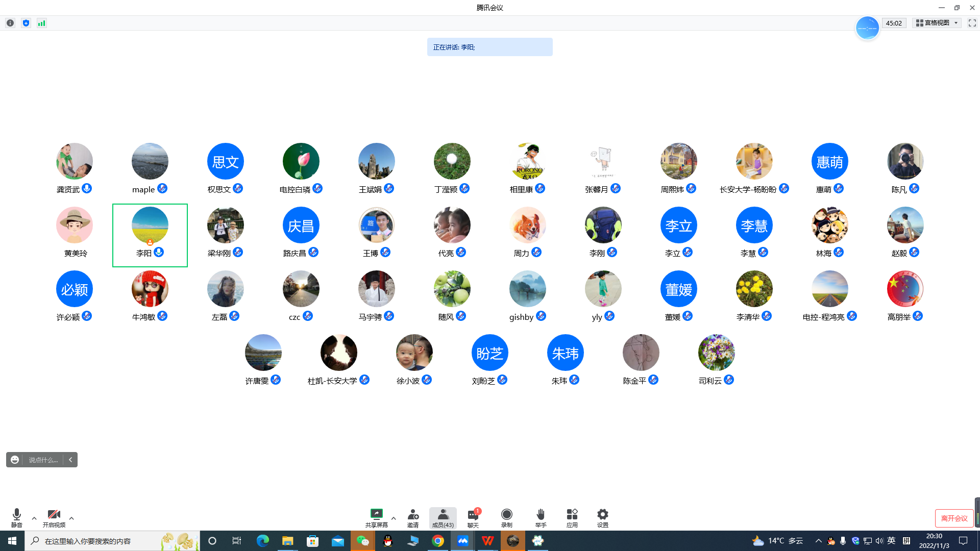
Task: Open File Explorer from the taskbar
Action: pos(288,541)
